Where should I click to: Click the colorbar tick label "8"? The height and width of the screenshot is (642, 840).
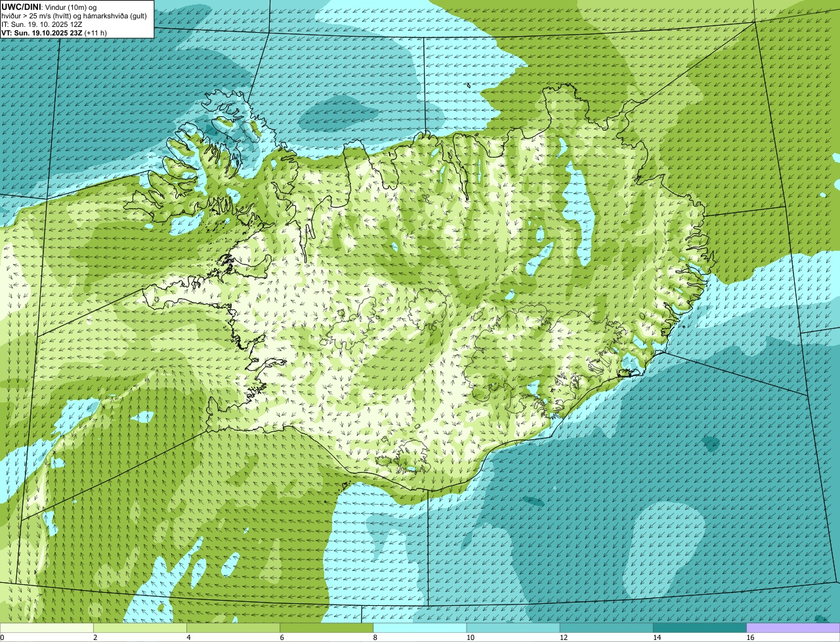pos(375,637)
